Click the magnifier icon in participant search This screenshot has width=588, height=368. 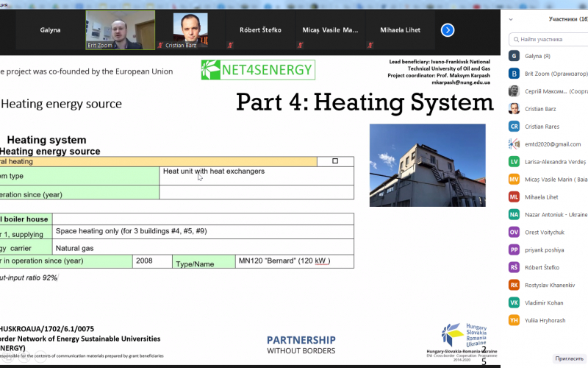pyautogui.click(x=517, y=39)
